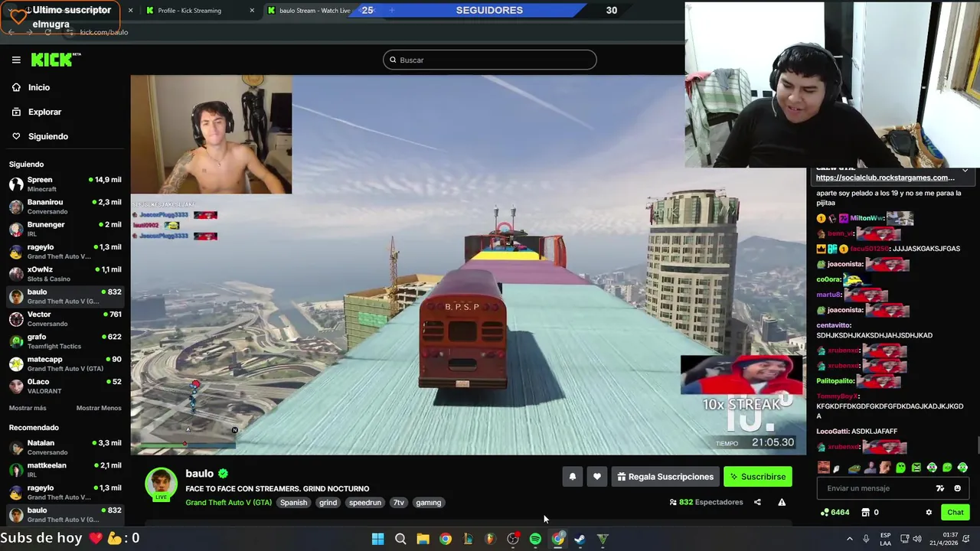This screenshot has height=551, width=980.
Task: Select the speedrun tag
Action: [x=365, y=503]
